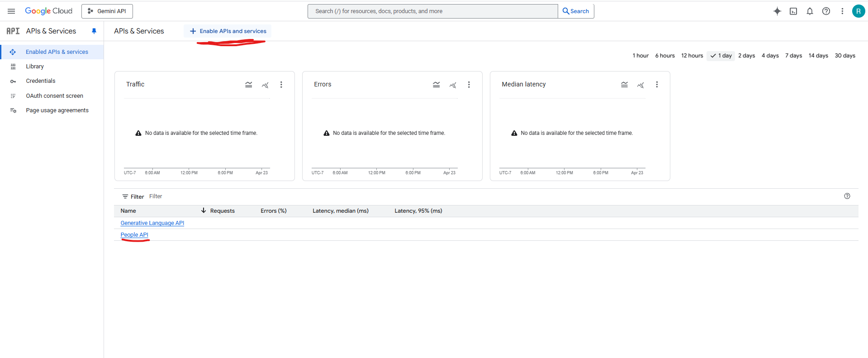The image size is (868, 358).
Task: Explore Errors chart data in metrics
Action: point(453,85)
